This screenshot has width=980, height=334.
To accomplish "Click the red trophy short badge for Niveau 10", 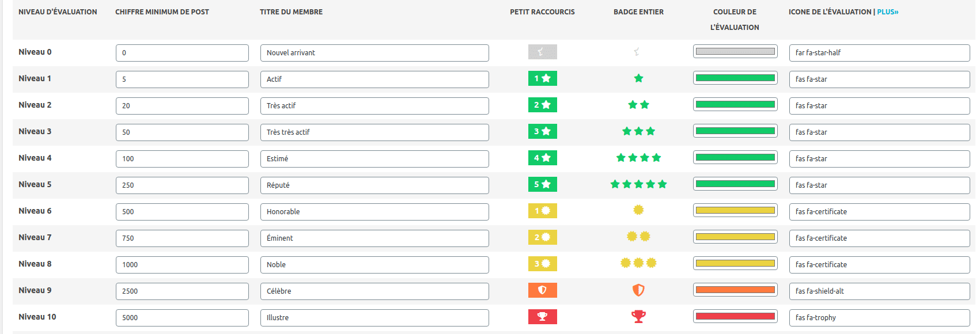I will 542,317.
